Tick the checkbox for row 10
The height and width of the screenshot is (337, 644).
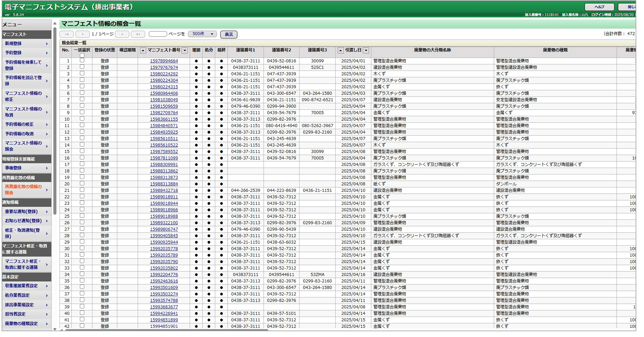point(82,119)
